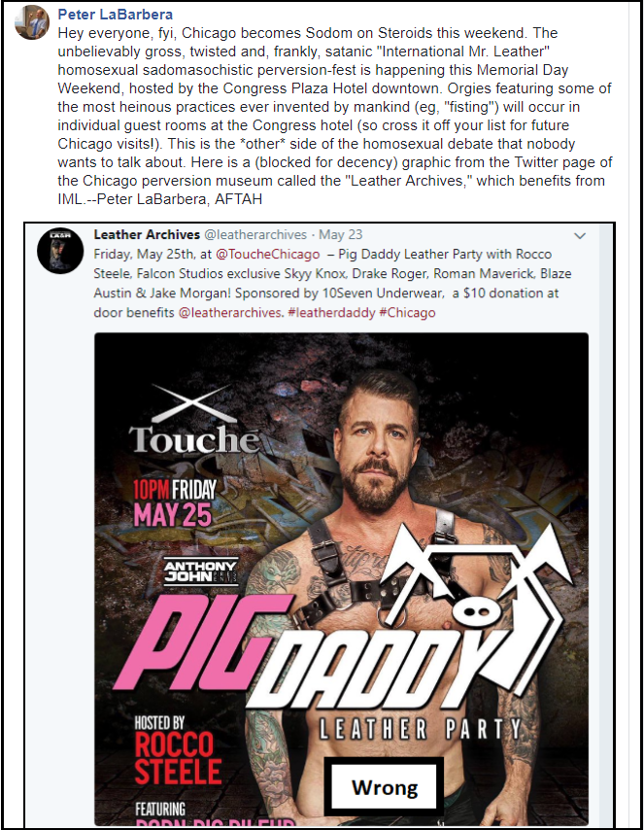Screen dimensions: 644x830
Task: Click the Anthony John Presents logo
Action: [200, 571]
